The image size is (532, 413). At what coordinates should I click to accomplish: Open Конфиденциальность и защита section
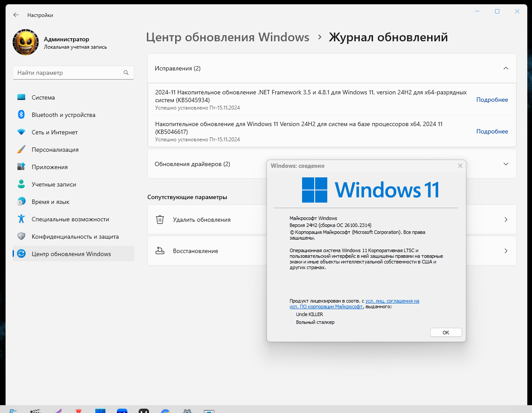tap(73, 236)
